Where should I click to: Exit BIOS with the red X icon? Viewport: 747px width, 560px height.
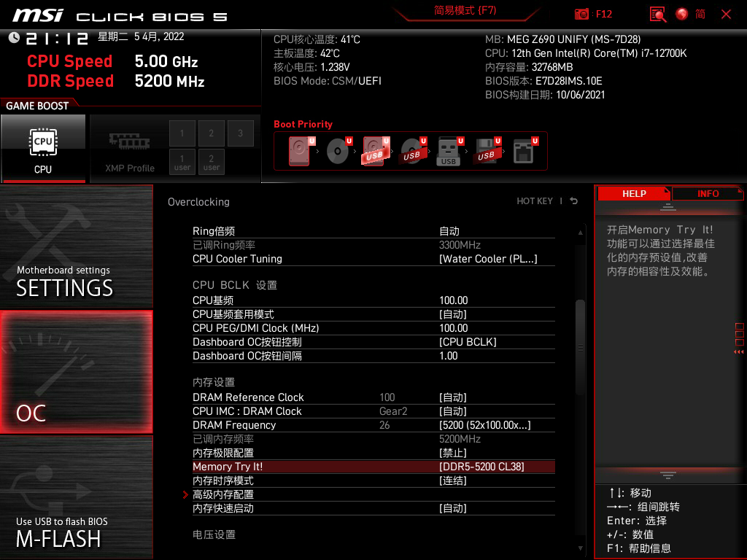(x=726, y=14)
